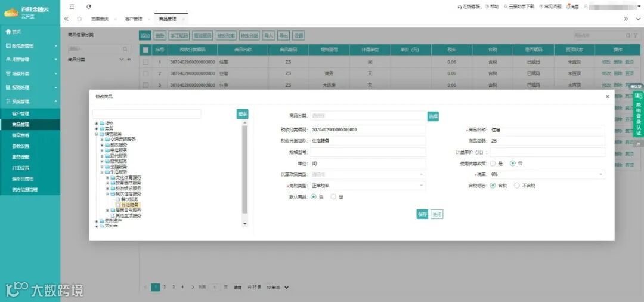Click the filter funnel icon beside table search
This screenshot has width=644, height=302.
[x=635, y=36]
